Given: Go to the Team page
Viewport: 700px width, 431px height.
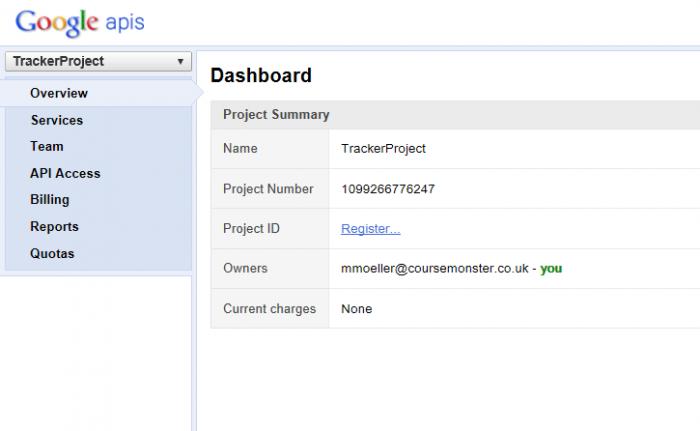Looking at the screenshot, I should [47, 146].
